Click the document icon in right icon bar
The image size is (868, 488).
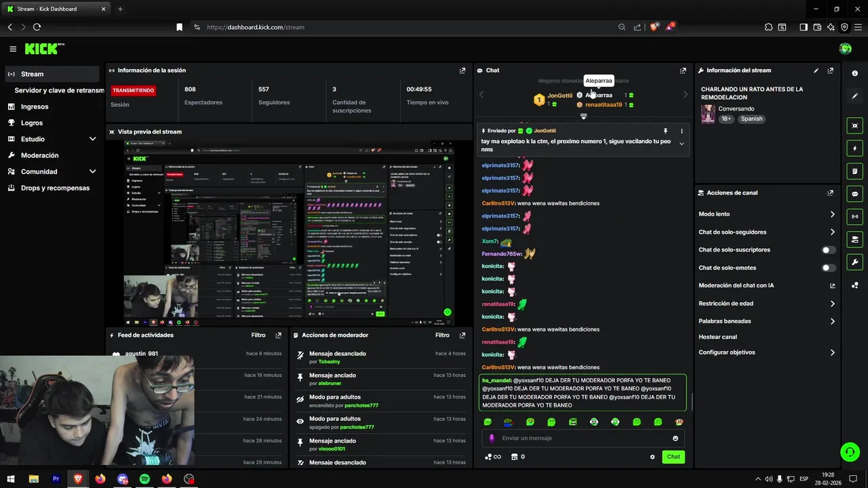854,171
